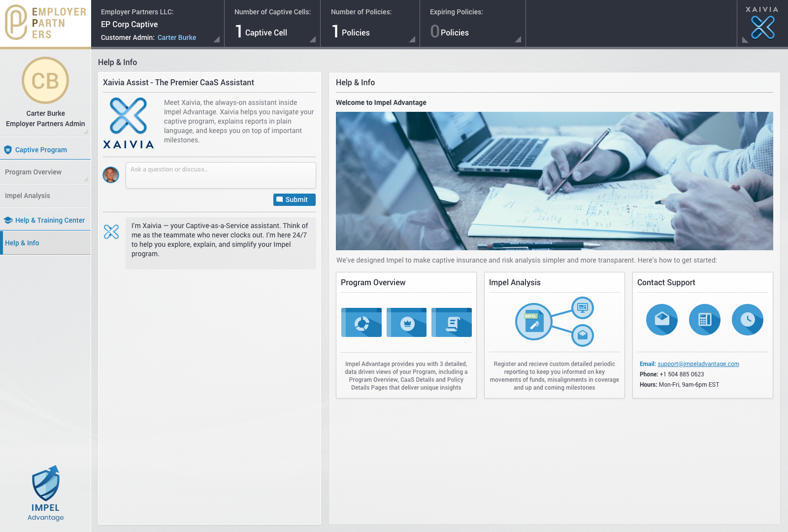Expand the Expiring Policies dropdown
The height and width of the screenshot is (532, 788).
tap(518, 39)
